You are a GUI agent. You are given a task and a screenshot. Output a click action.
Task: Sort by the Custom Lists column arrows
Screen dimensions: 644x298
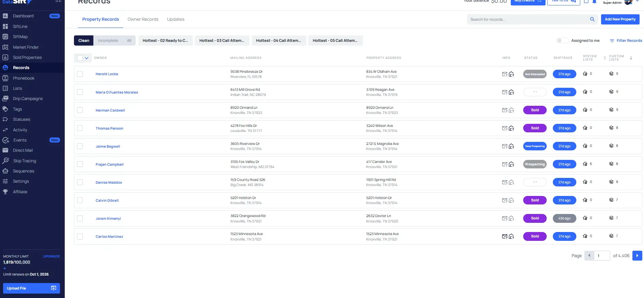(631, 58)
